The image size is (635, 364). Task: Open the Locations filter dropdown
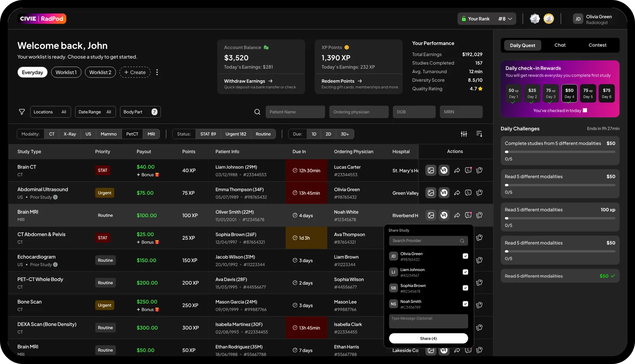pos(50,112)
